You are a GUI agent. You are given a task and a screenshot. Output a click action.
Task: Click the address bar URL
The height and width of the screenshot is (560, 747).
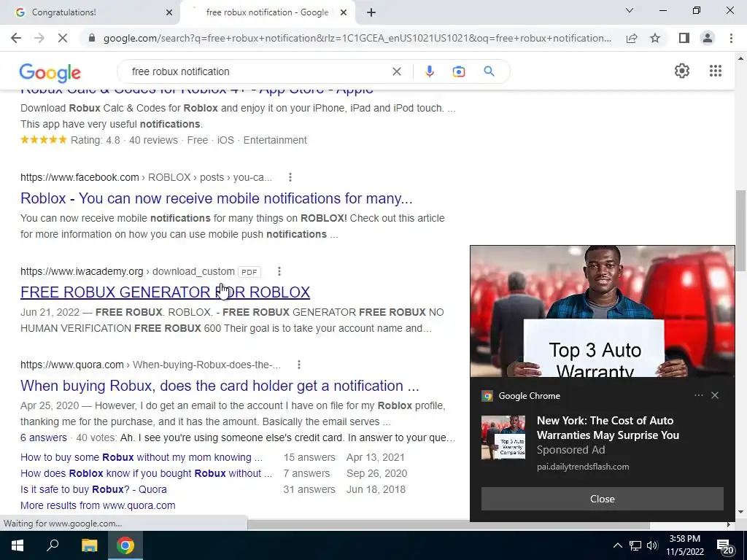357,38
